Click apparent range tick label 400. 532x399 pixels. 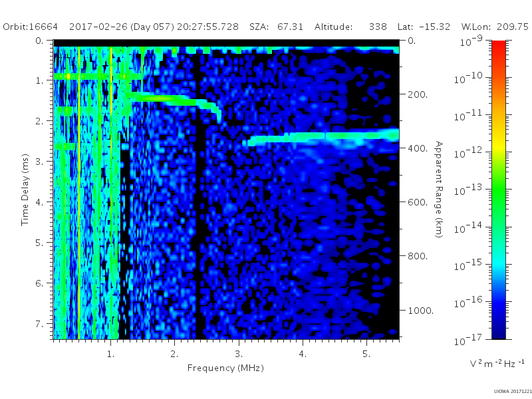[x=418, y=148]
